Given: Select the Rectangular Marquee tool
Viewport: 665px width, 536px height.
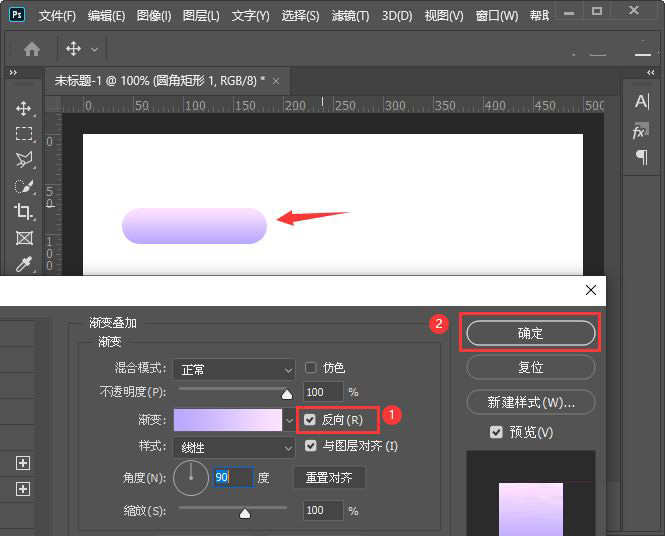Looking at the screenshot, I should point(24,134).
